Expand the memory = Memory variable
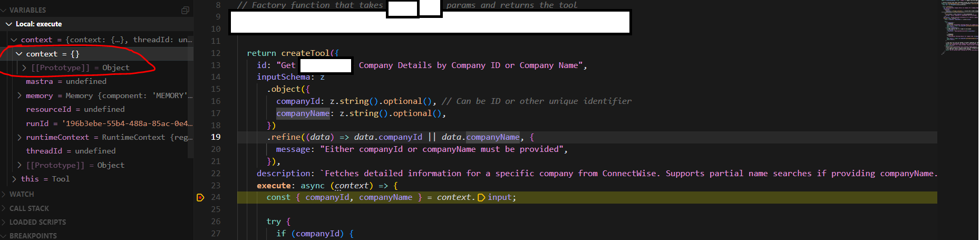 19,95
